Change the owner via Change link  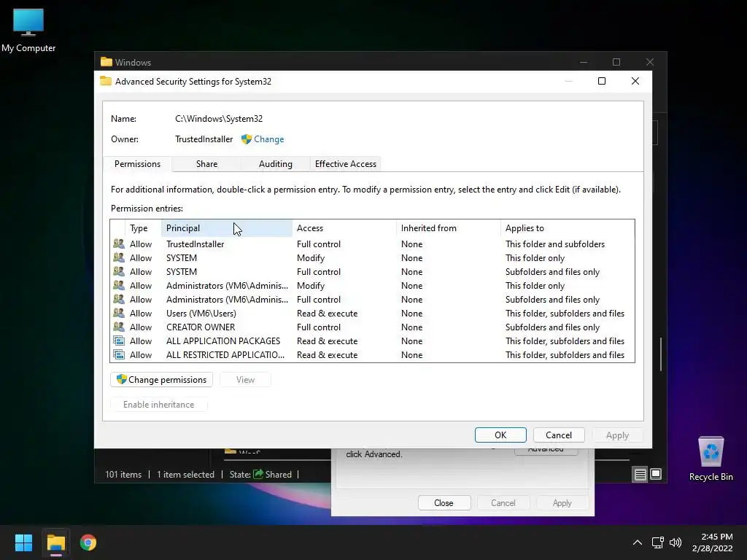pyautogui.click(x=268, y=139)
